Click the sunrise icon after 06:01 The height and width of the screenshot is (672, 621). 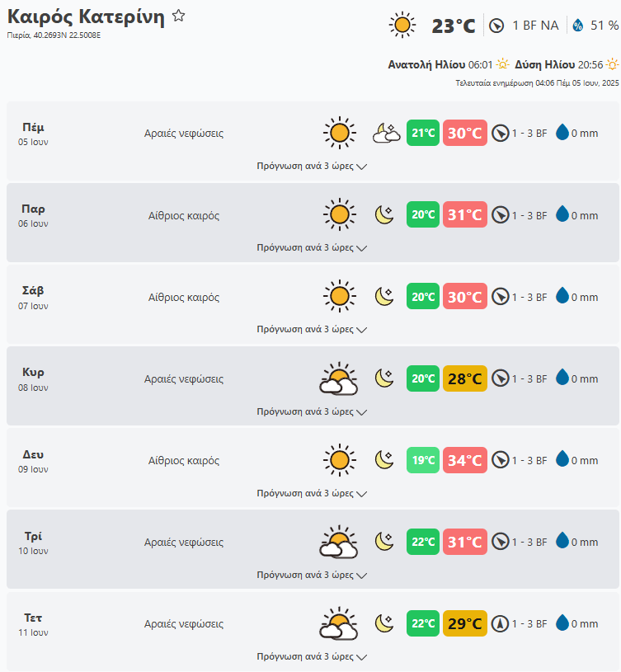tap(503, 64)
